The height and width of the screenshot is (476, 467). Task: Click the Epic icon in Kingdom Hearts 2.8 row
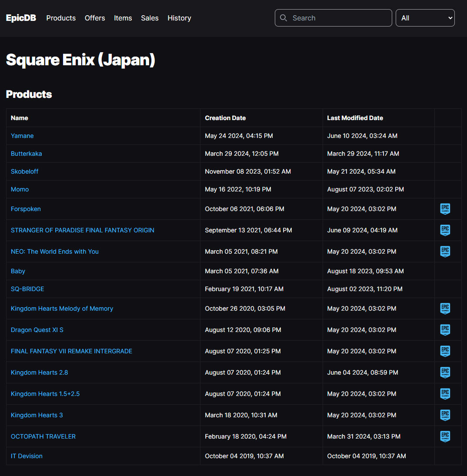coord(445,372)
